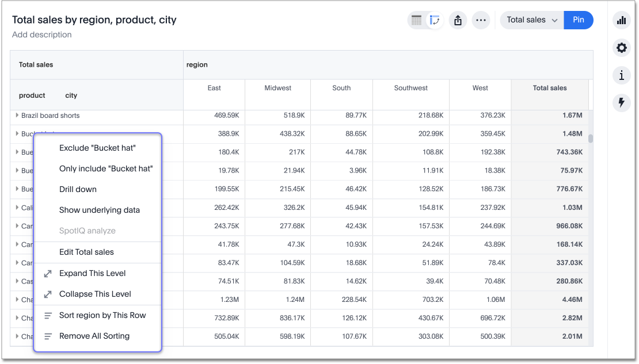Click Add description text
Screen dimensions: 639x364
coord(42,35)
